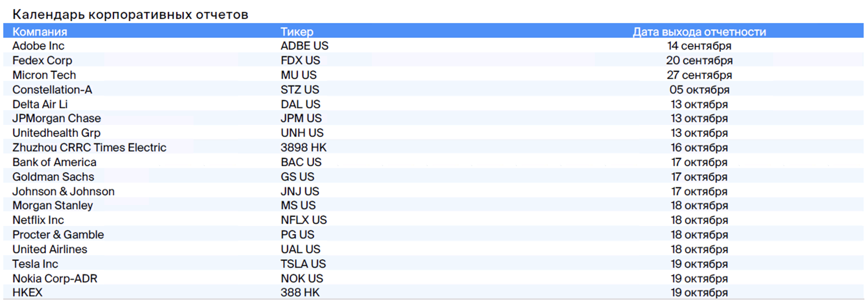Click the 'GS US' ticker
Viewport: 868px width, 303px height.
click(297, 177)
